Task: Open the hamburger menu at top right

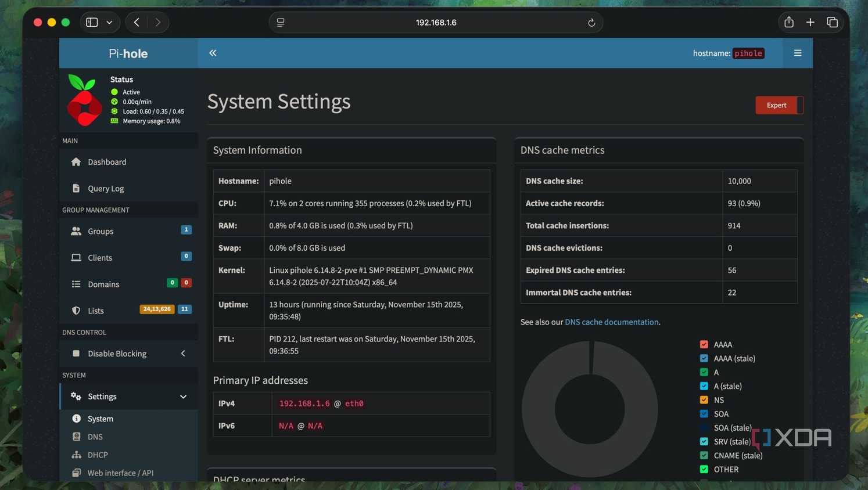Action: point(798,53)
